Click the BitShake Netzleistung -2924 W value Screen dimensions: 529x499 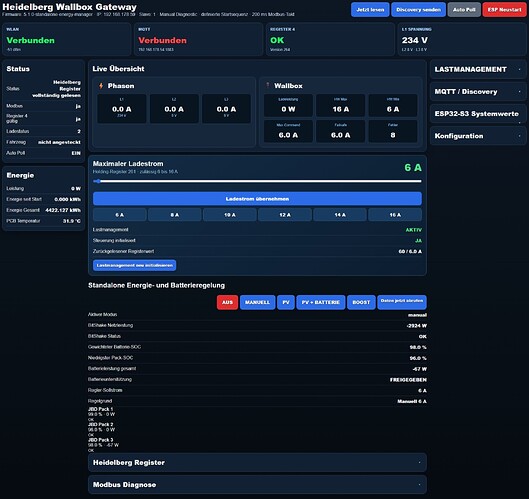417,326
